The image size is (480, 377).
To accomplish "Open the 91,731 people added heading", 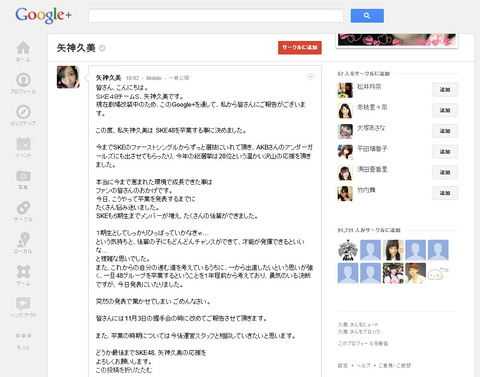I will pos(369,230).
